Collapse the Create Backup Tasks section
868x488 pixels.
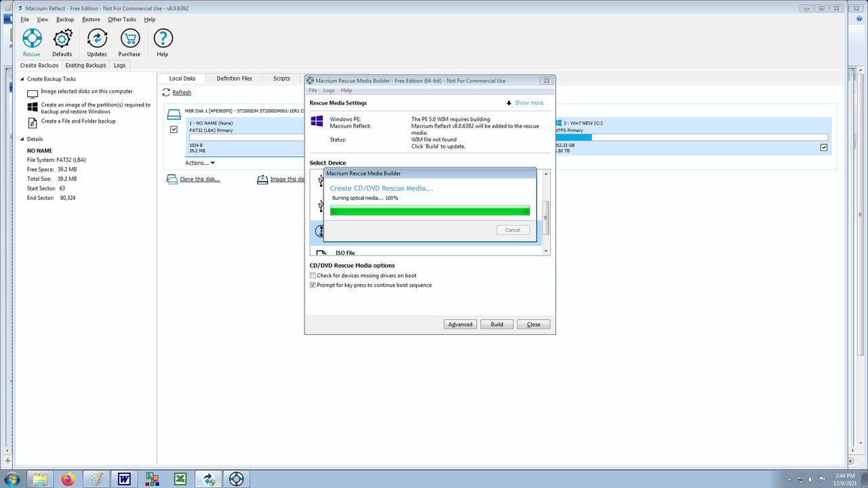point(22,79)
